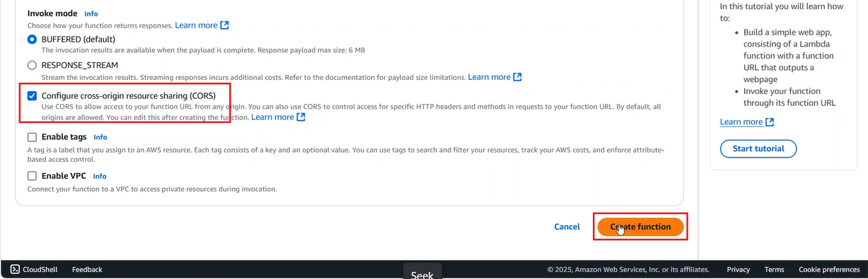
Task: Click external link icon after Invoke mode Learn more
Action: click(x=224, y=25)
